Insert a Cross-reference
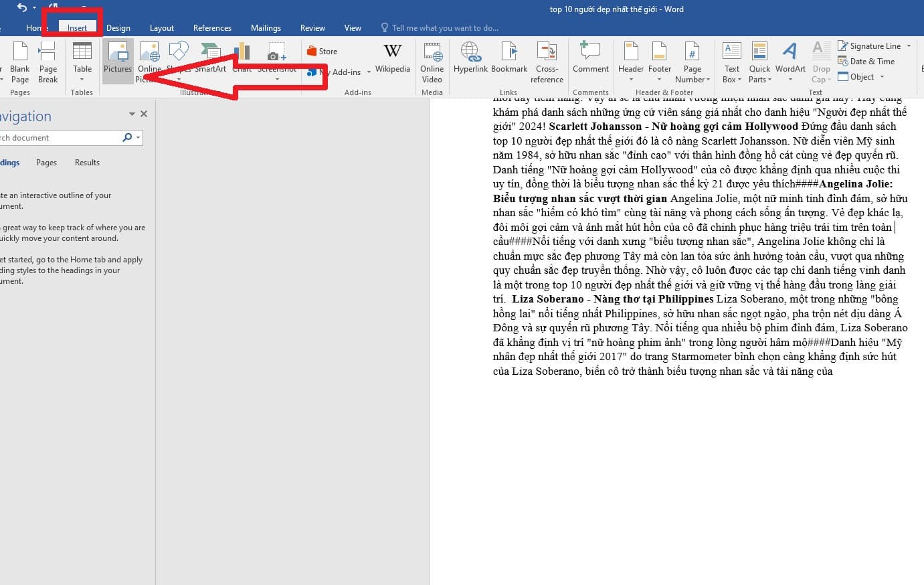This screenshot has height=585, width=924. [547, 62]
